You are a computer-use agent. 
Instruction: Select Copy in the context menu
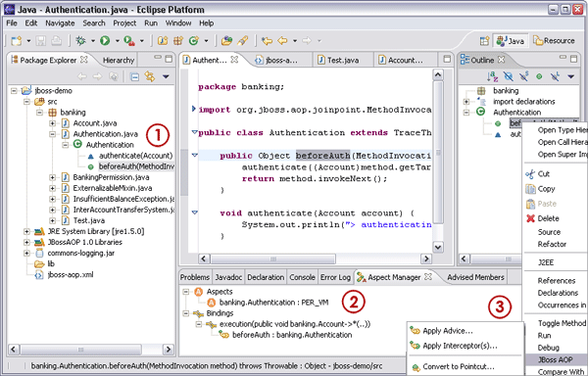pyautogui.click(x=547, y=189)
